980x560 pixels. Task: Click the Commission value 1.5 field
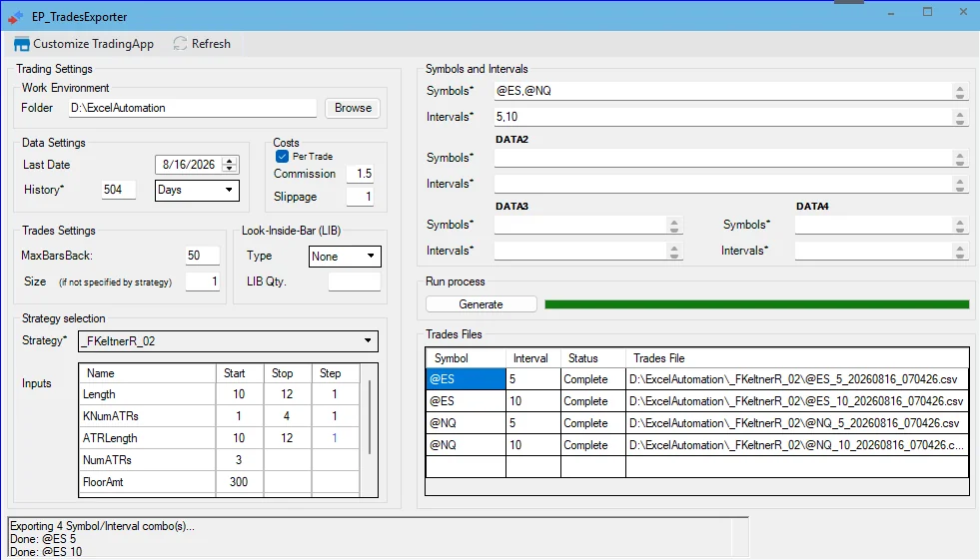tap(361, 174)
